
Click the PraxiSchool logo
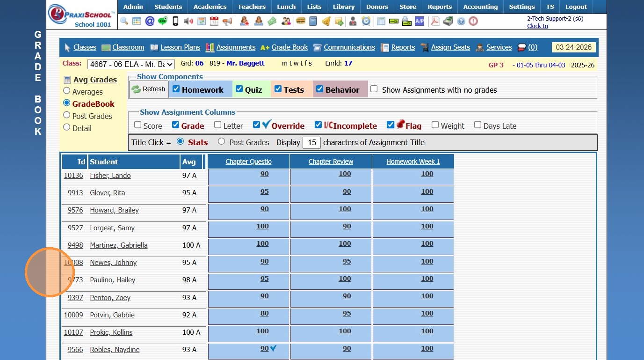click(x=82, y=14)
